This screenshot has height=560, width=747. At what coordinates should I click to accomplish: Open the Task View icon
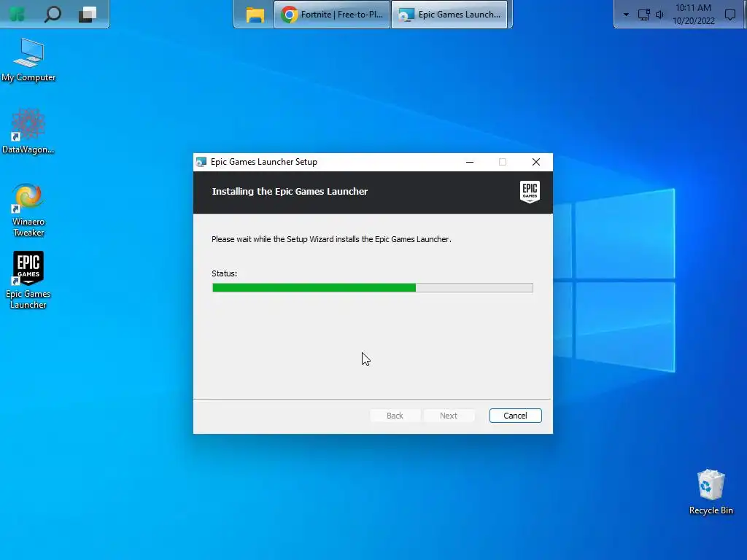[88, 15]
